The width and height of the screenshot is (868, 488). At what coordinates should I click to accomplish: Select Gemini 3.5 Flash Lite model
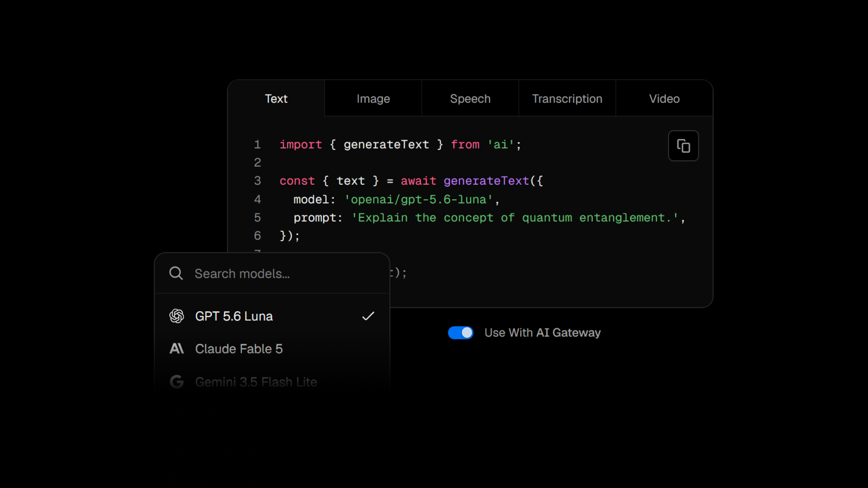(272, 381)
